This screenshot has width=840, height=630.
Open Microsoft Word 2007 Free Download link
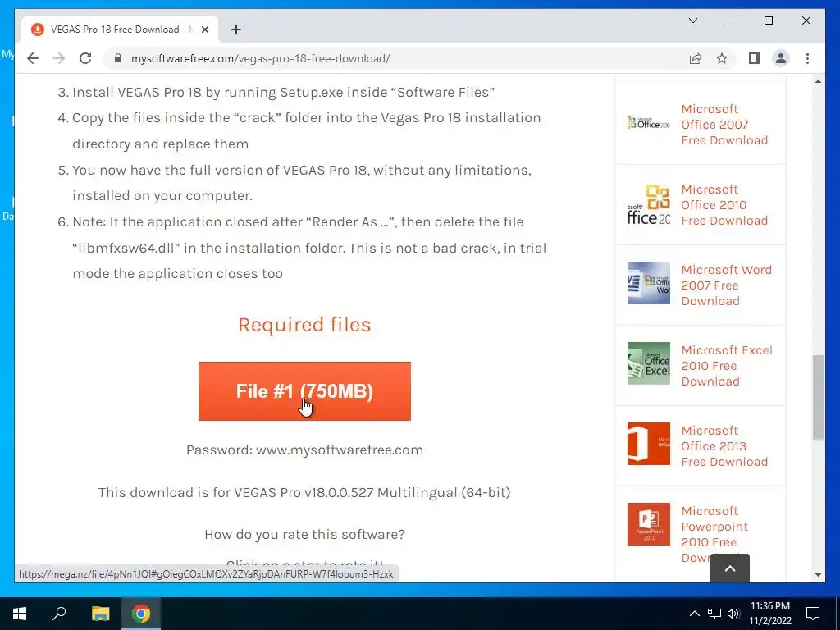[727, 285]
